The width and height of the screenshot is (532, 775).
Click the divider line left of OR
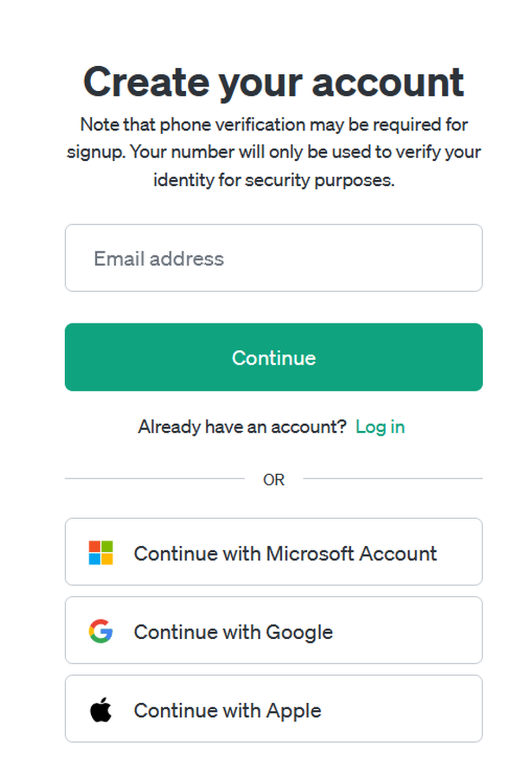(x=155, y=478)
